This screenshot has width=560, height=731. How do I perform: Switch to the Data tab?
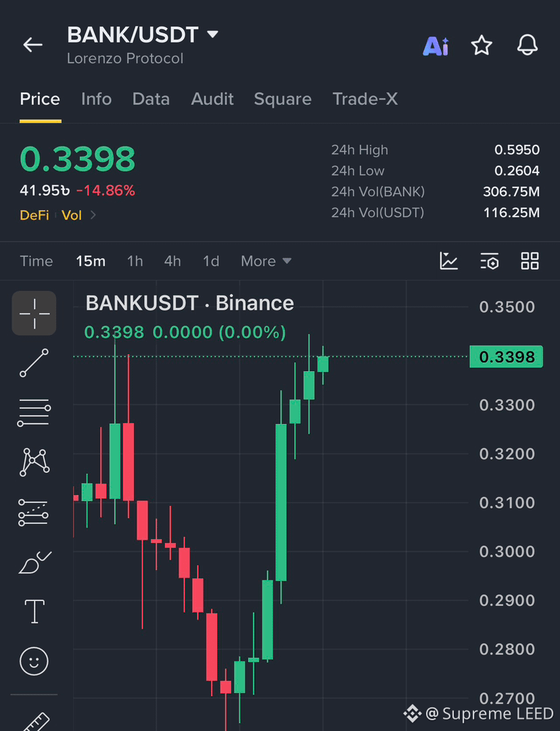tap(151, 99)
